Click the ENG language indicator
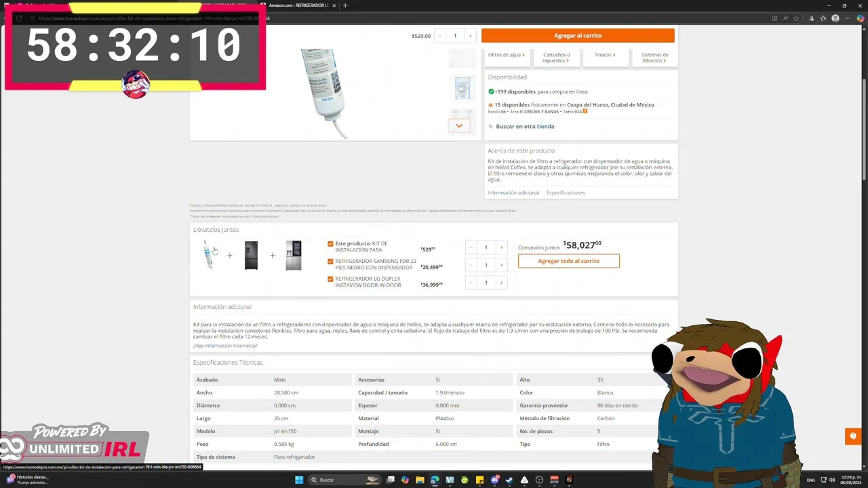868x488 pixels. point(811,480)
